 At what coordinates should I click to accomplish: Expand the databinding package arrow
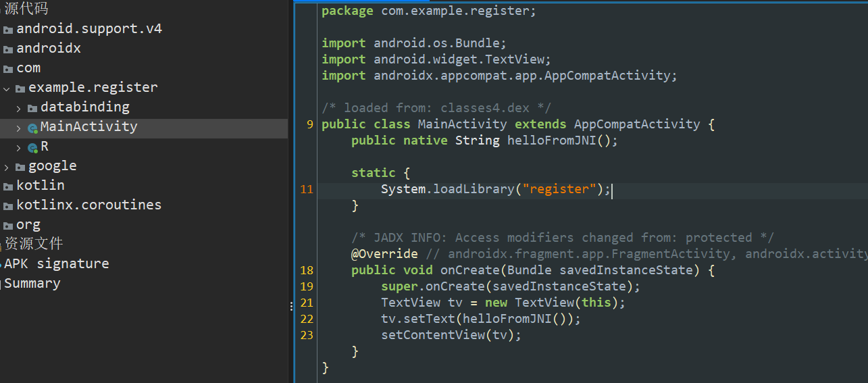19,108
